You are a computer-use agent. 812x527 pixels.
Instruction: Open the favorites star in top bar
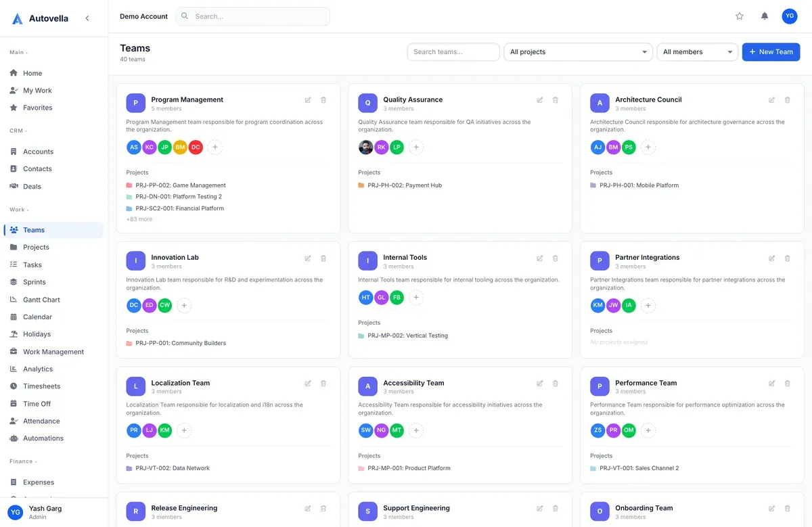[x=740, y=16]
